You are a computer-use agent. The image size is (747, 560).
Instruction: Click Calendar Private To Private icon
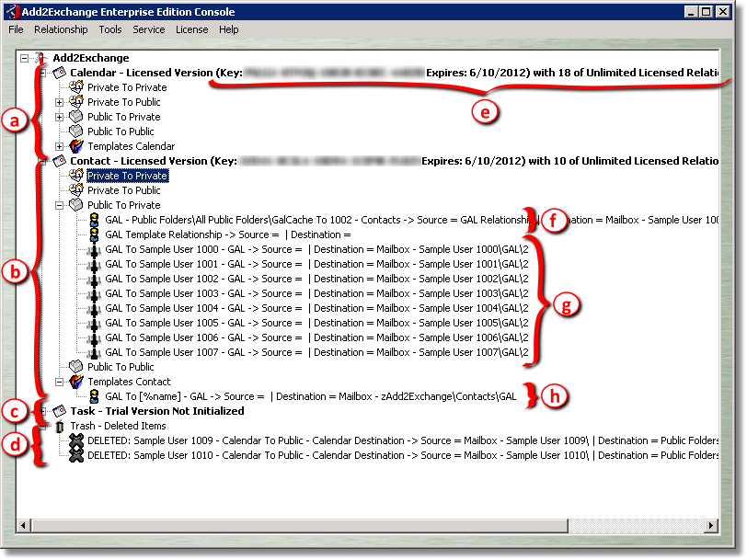click(76, 87)
